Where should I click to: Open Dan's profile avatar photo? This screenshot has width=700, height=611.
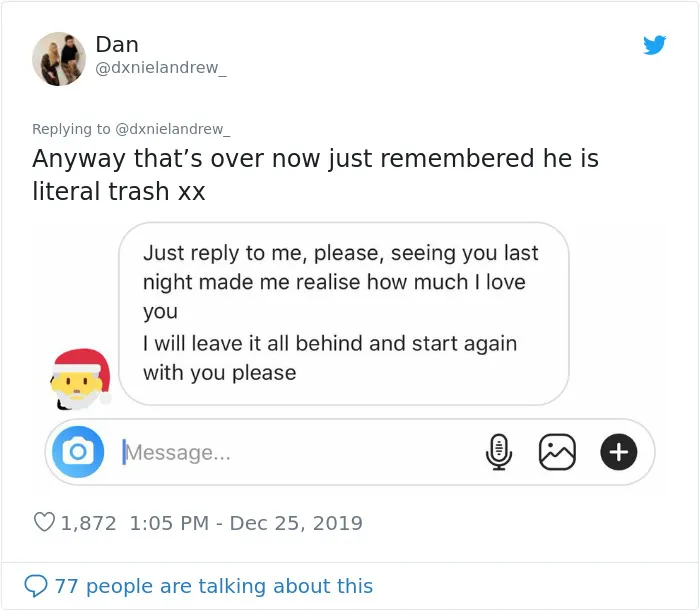(x=58, y=59)
